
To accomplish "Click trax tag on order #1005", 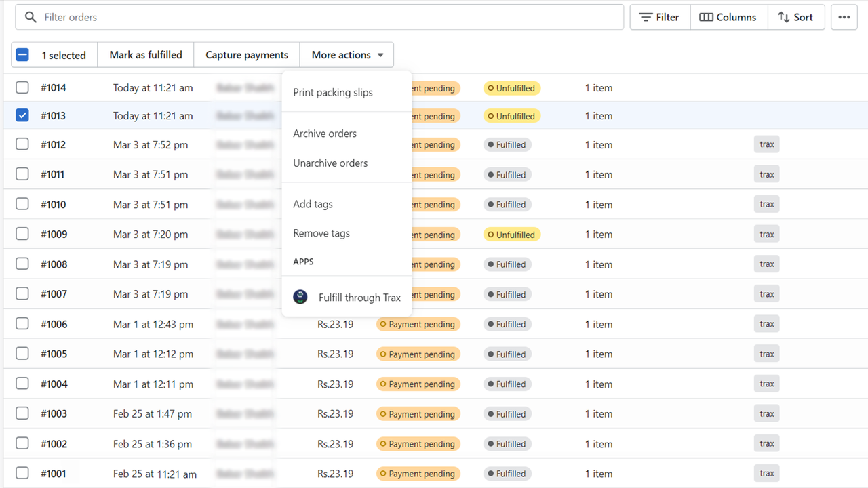I will [767, 354].
